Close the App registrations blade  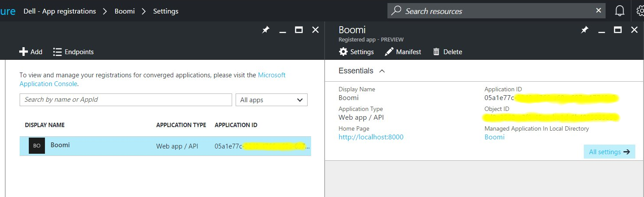[315, 30]
